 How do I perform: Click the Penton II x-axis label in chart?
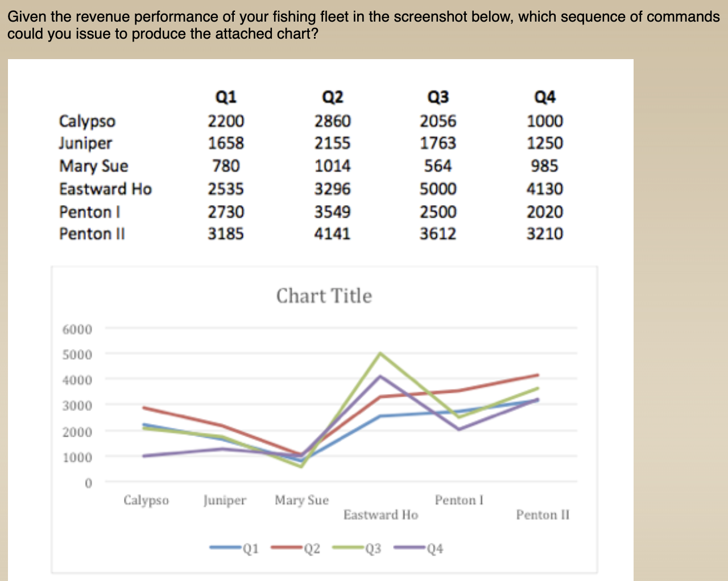tap(543, 514)
